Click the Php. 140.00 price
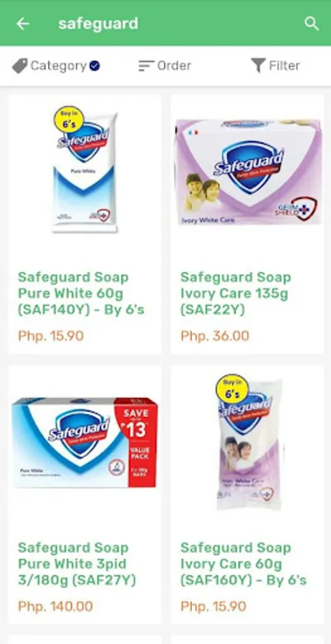Screen dimensions: 331x644 pos(55,606)
